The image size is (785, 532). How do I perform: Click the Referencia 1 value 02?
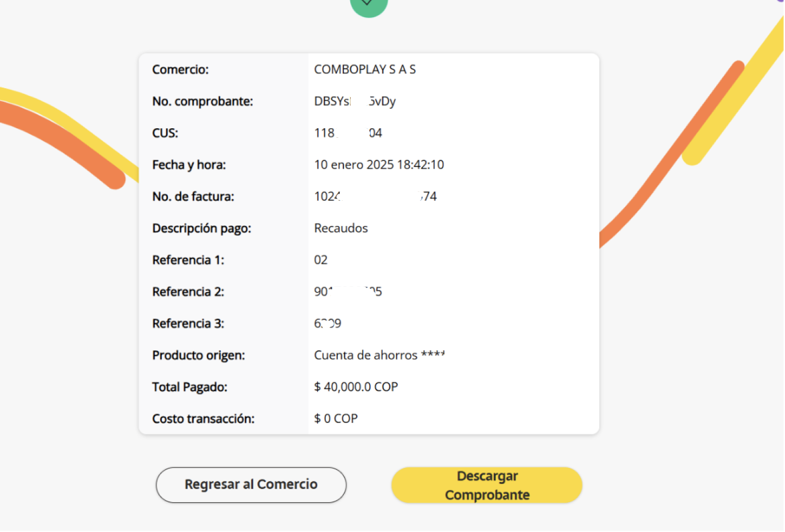pyautogui.click(x=320, y=260)
